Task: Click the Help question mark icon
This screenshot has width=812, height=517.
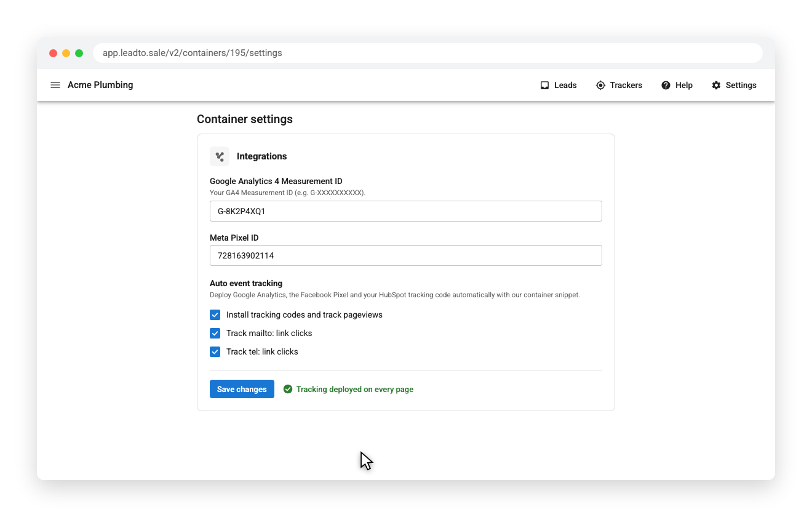Action: click(x=666, y=86)
